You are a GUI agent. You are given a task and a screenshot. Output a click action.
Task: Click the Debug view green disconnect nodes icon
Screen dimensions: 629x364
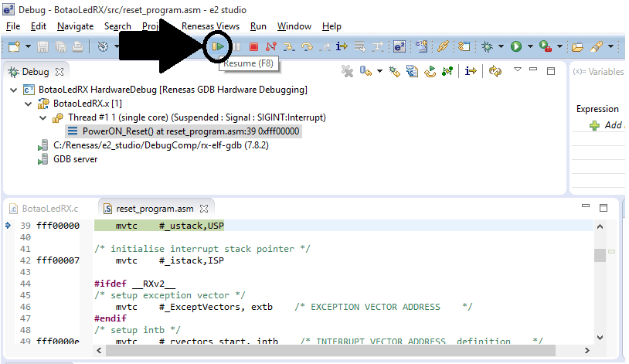coord(447,72)
